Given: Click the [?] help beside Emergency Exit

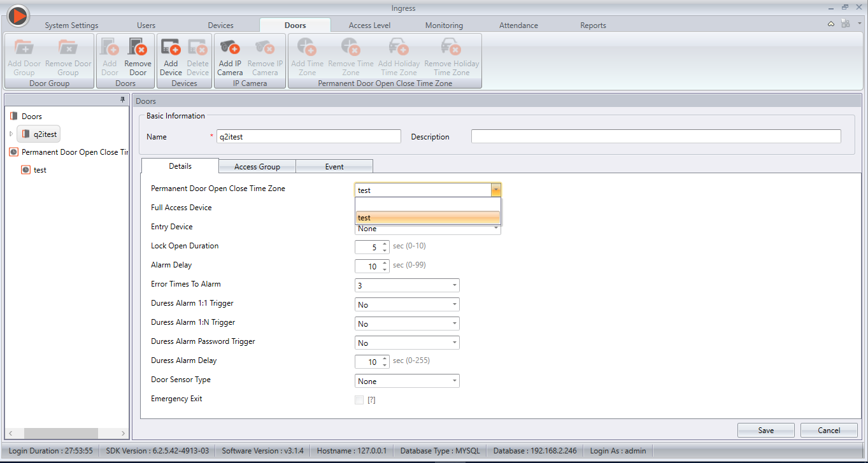Looking at the screenshot, I should [372, 400].
